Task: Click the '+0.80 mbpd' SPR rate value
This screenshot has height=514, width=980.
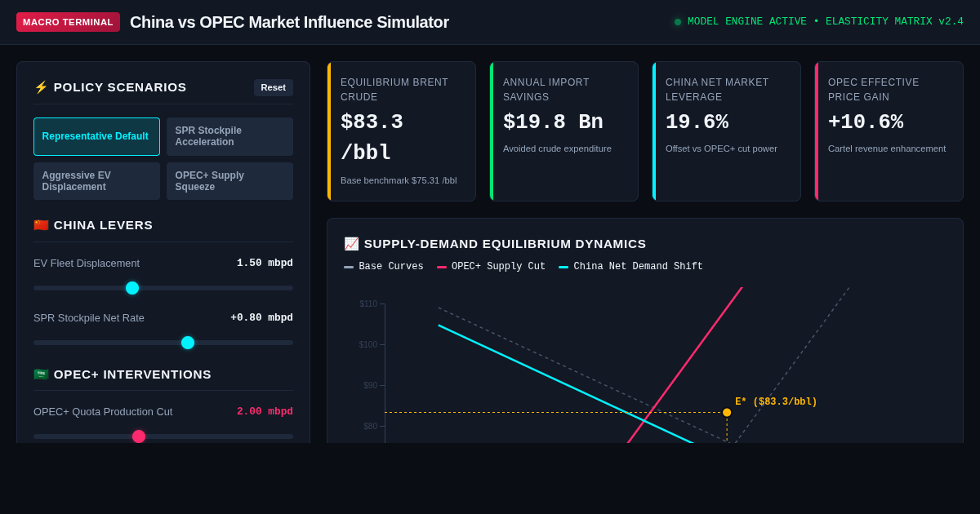Action: (x=261, y=318)
